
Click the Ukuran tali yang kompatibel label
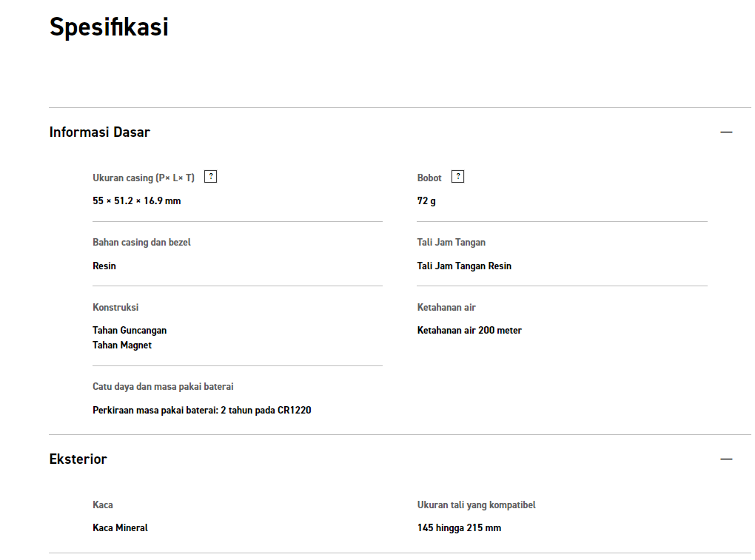[x=476, y=505]
